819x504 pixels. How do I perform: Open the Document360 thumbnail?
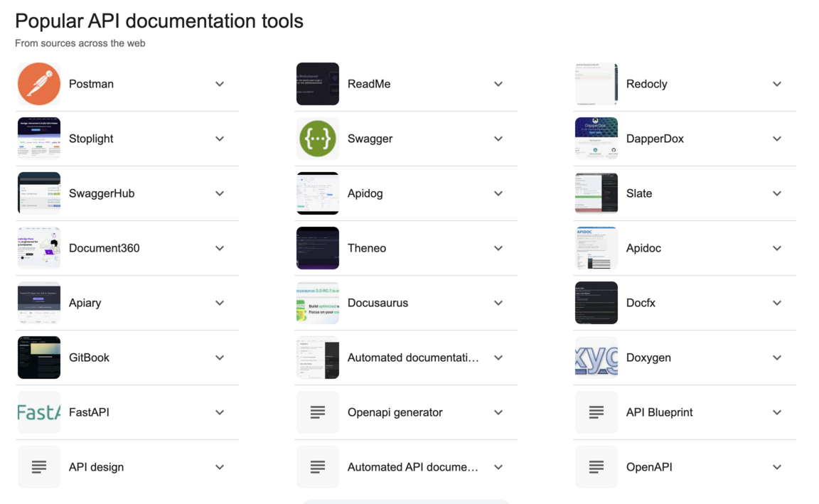39,248
